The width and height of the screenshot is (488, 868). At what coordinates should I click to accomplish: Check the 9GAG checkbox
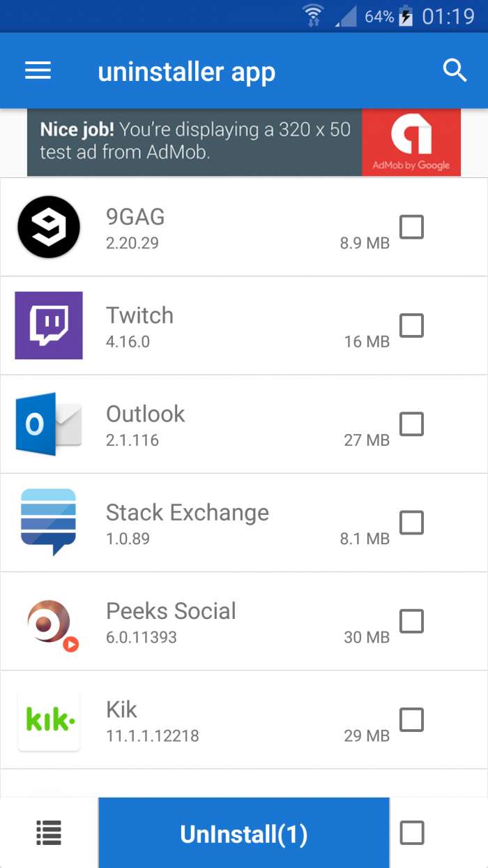coord(411,227)
